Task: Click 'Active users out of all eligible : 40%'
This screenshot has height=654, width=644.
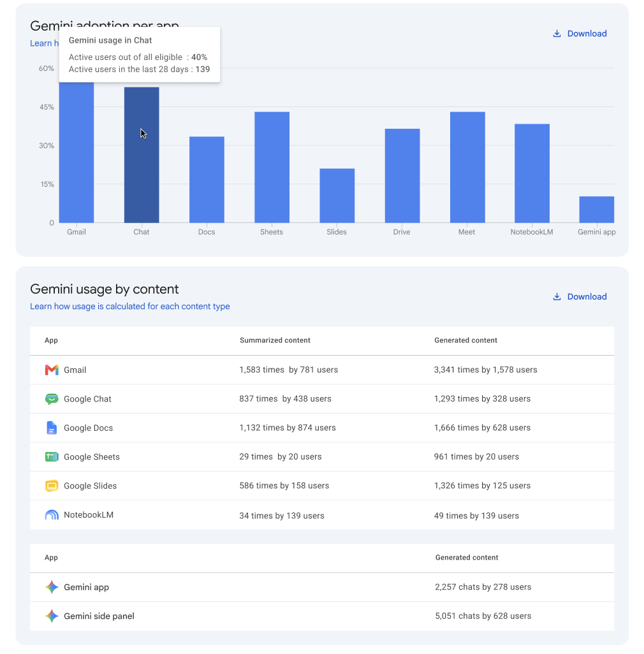Action: coord(138,57)
